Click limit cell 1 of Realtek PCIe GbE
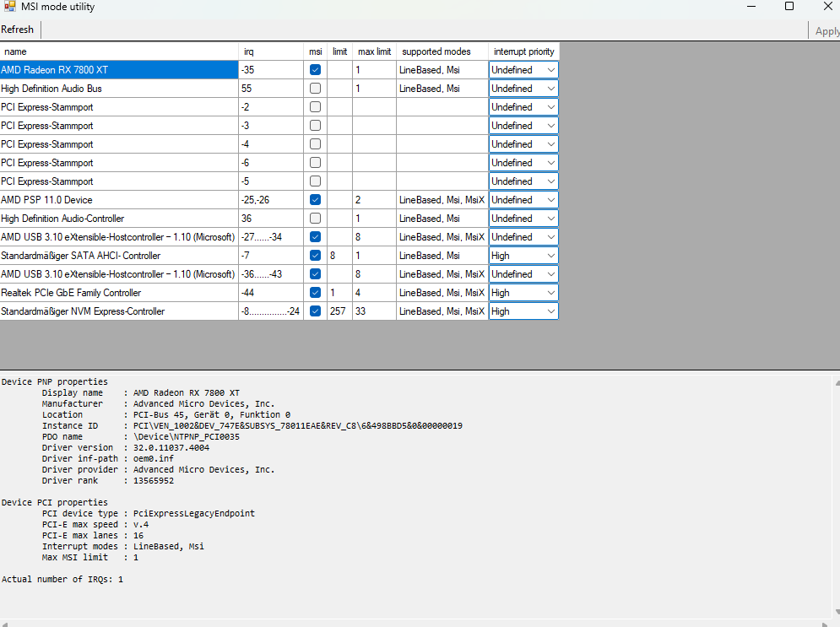This screenshot has height=627, width=840. (339, 292)
